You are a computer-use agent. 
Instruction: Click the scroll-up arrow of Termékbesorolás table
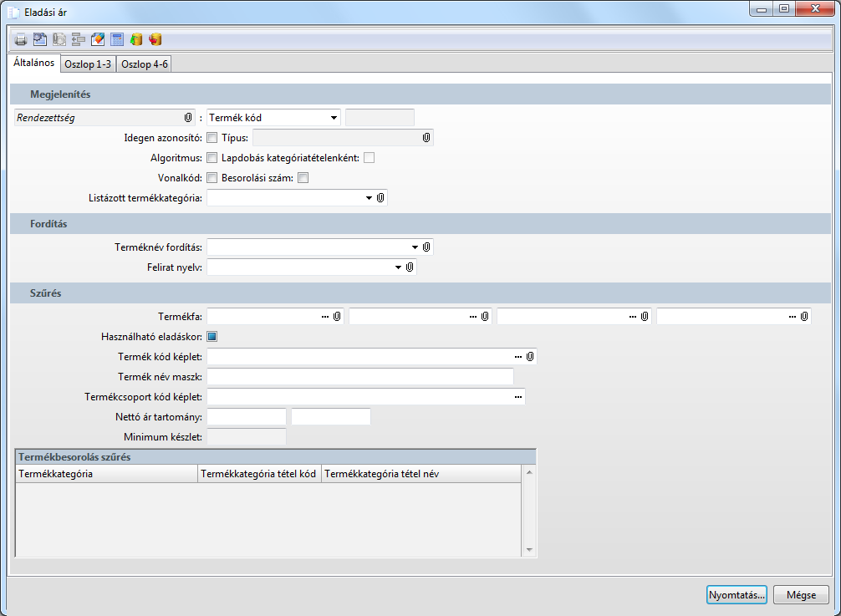click(529, 472)
